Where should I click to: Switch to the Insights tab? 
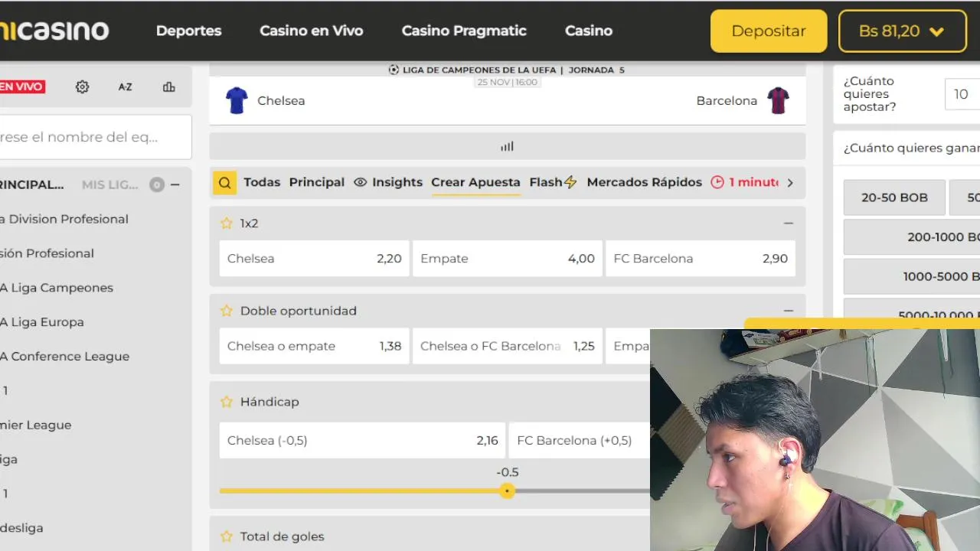click(x=388, y=182)
